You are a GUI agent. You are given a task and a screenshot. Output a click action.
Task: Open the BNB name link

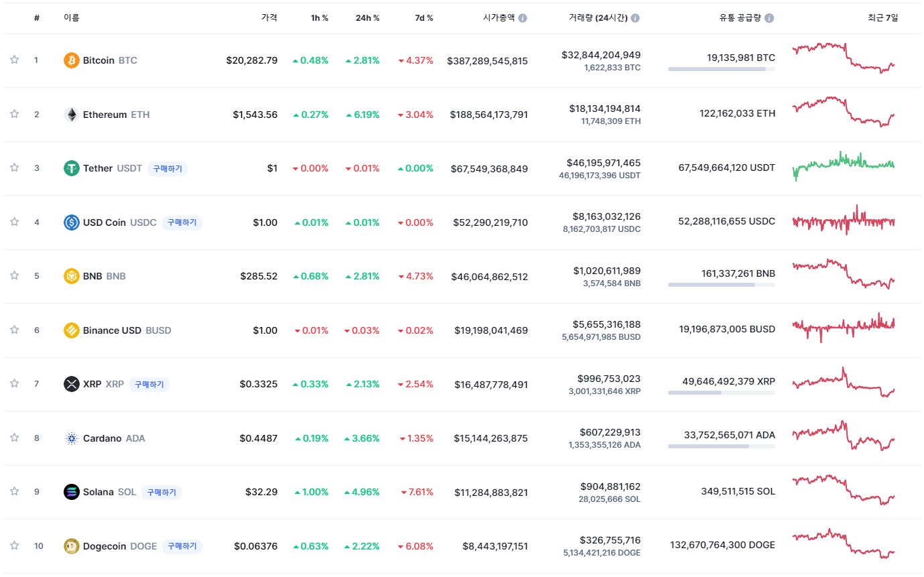point(105,276)
